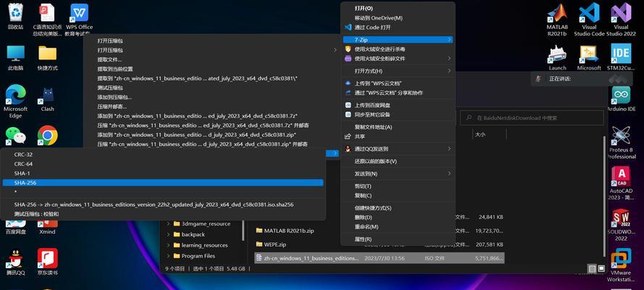
Task: Choose 通过 Code 打开
Action: (x=398, y=28)
